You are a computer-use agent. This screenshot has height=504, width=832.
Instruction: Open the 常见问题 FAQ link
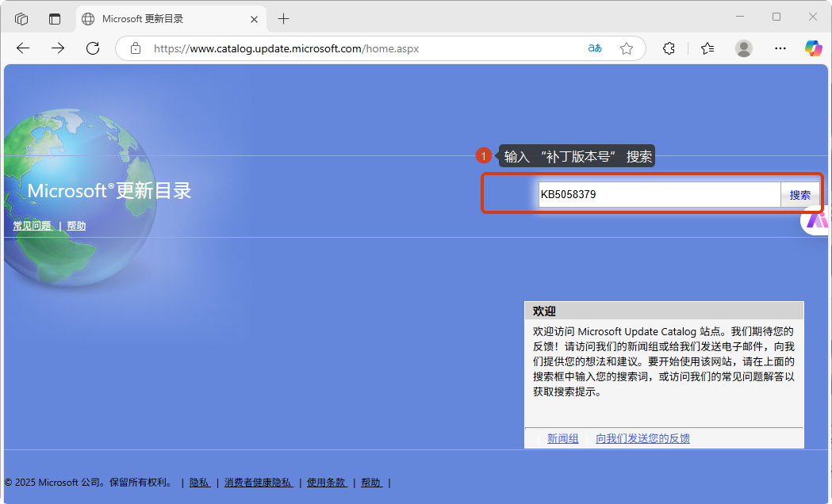33,226
